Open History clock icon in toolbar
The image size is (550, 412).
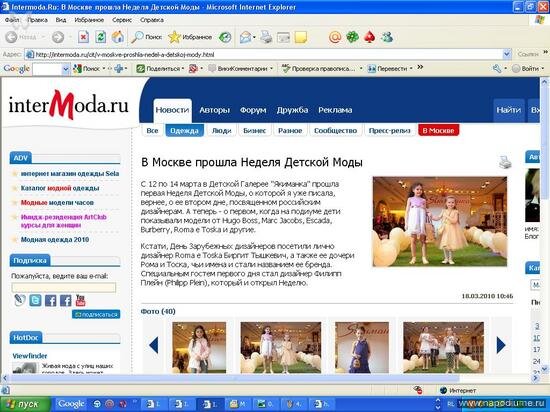(x=225, y=37)
